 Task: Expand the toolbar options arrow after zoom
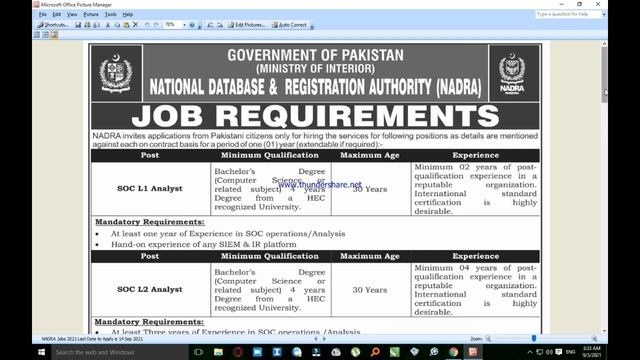click(200, 25)
